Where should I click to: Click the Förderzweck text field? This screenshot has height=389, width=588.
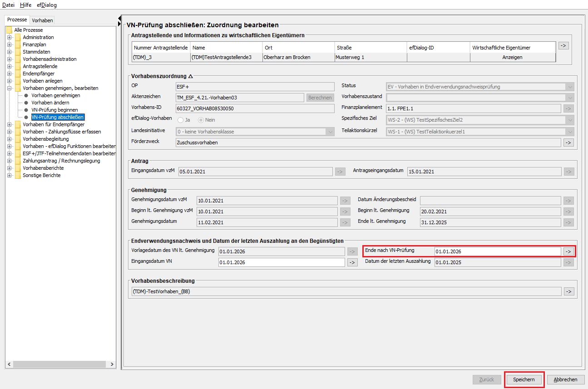[368, 143]
